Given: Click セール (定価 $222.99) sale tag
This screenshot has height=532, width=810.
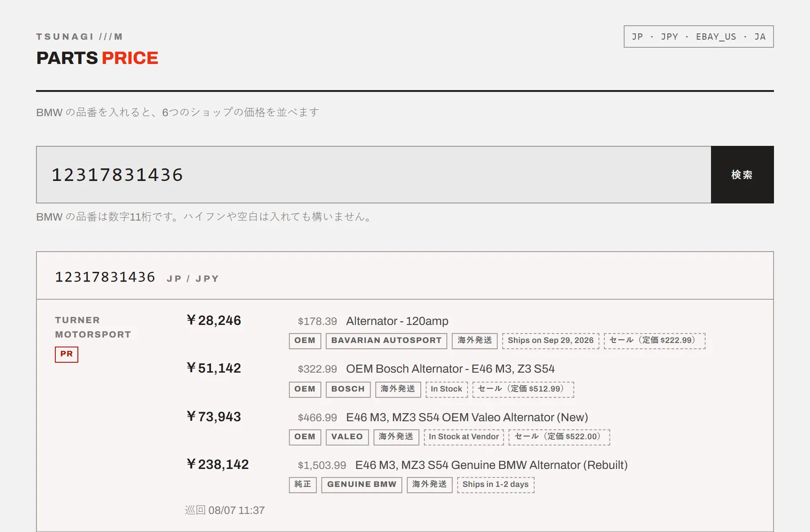Looking at the screenshot, I should click(x=655, y=341).
